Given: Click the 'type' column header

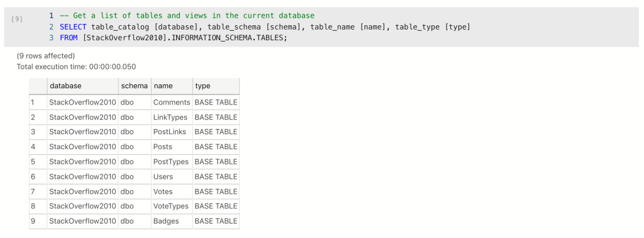Looking at the screenshot, I should click(216, 86).
